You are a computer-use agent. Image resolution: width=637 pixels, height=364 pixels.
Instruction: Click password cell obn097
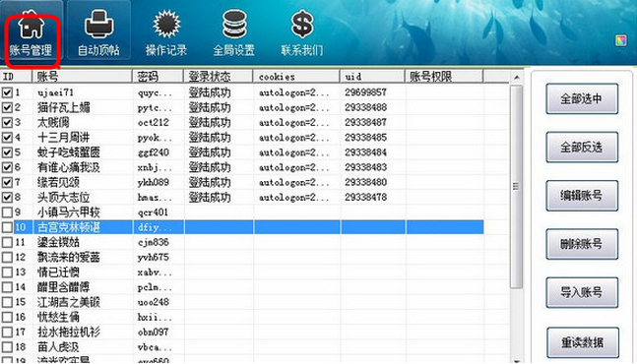tap(154, 332)
